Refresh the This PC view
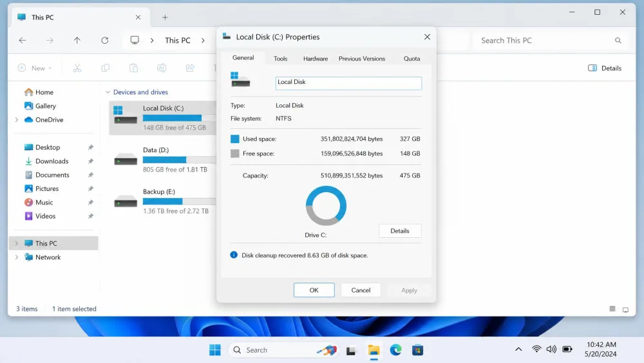The image size is (644, 363). 105,40
